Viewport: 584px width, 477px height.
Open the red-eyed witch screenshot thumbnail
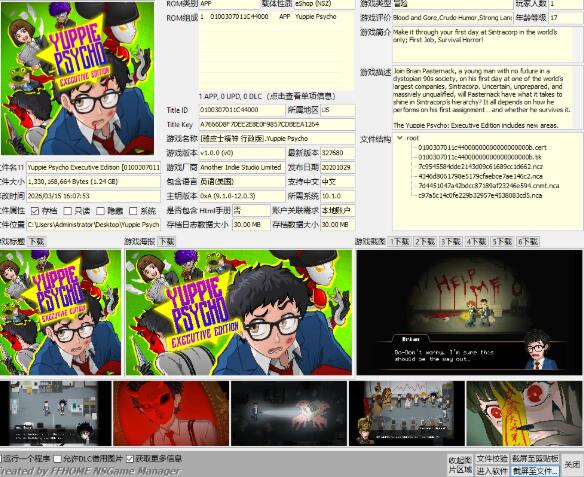click(x=525, y=413)
